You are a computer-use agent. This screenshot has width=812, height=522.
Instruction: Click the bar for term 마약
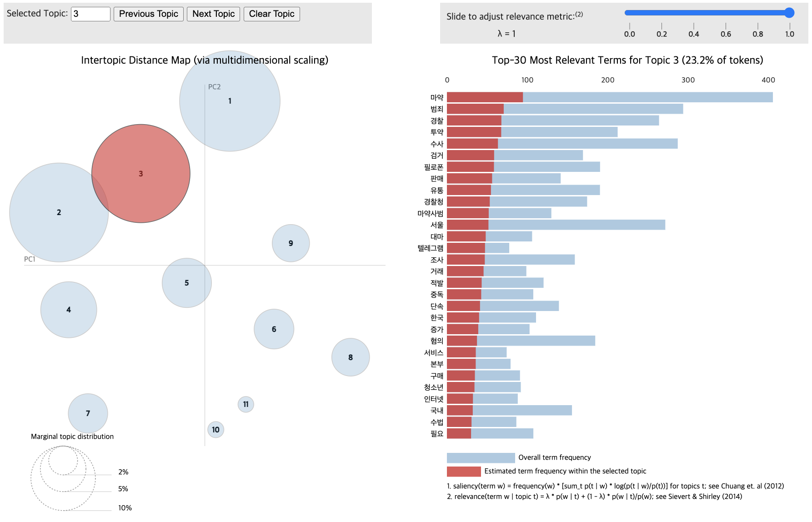[x=610, y=97]
